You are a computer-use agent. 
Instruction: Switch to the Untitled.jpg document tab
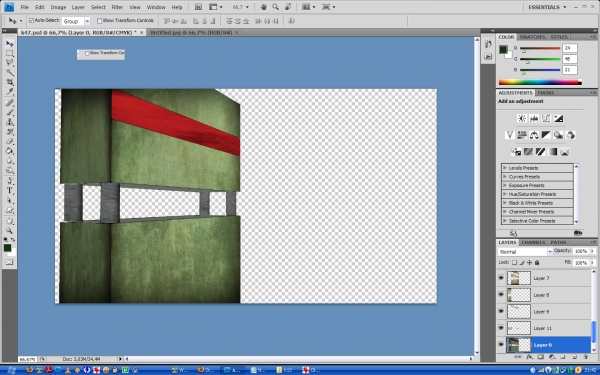pyautogui.click(x=192, y=33)
